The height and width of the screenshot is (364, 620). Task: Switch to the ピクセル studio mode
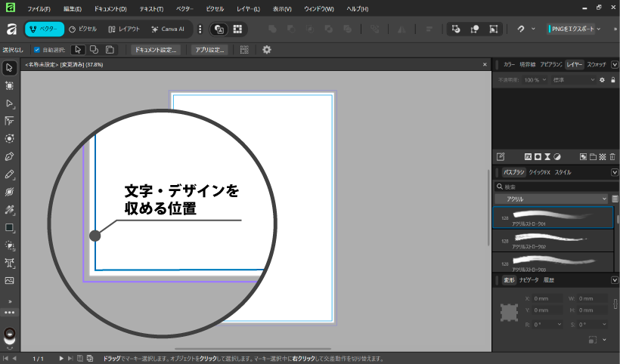click(x=82, y=29)
